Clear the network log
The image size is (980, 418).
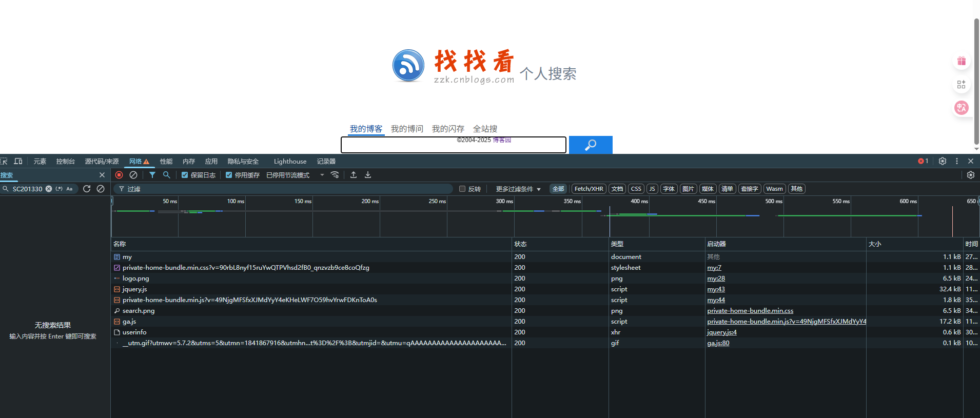click(x=133, y=175)
